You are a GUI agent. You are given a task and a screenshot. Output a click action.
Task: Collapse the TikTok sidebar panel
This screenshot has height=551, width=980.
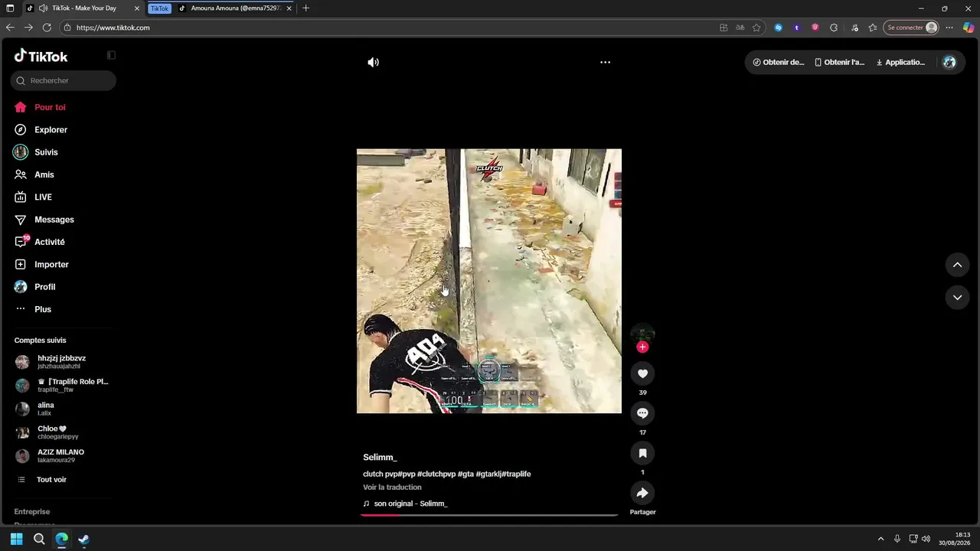[x=111, y=55]
